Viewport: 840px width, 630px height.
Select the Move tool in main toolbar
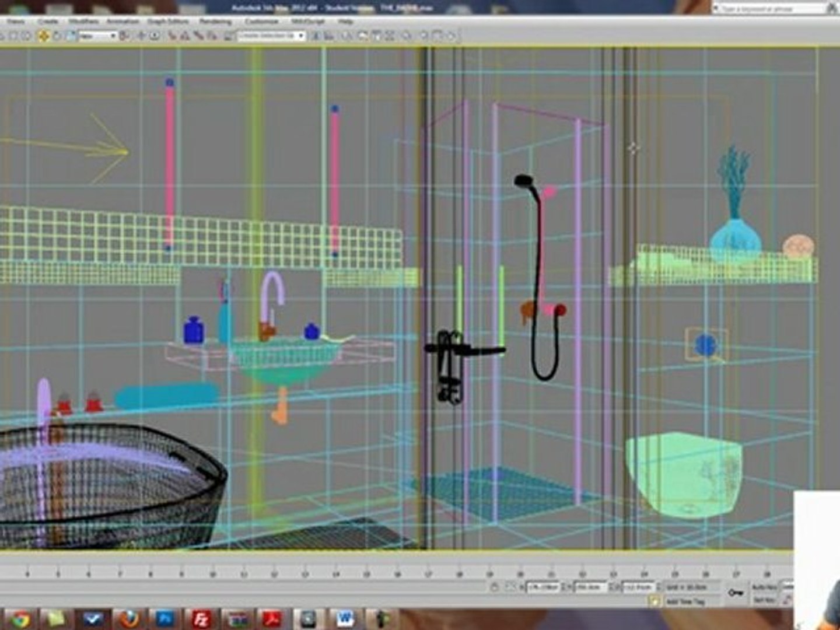coord(43,36)
